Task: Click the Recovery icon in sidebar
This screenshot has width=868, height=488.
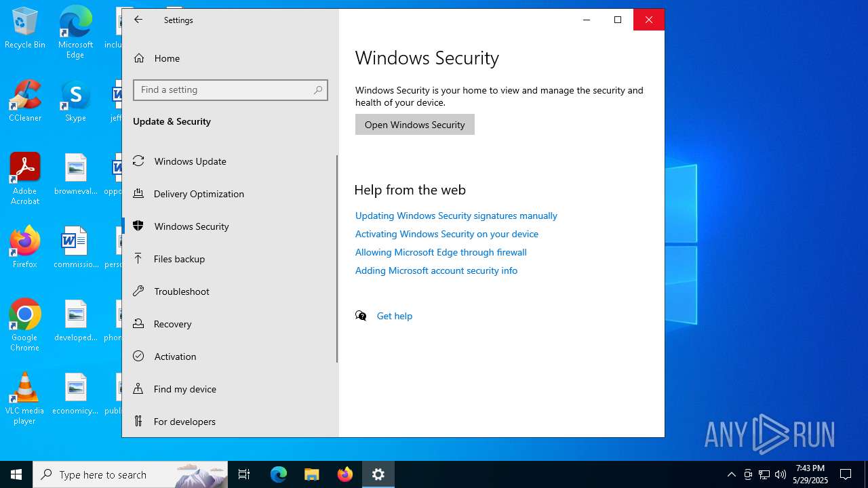Action: (x=138, y=323)
